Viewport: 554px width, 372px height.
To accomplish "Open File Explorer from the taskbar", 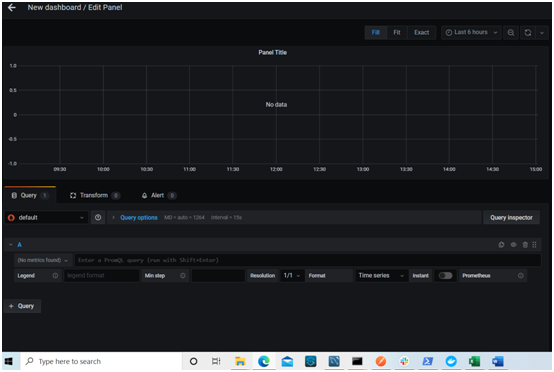I will pos(240,361).
